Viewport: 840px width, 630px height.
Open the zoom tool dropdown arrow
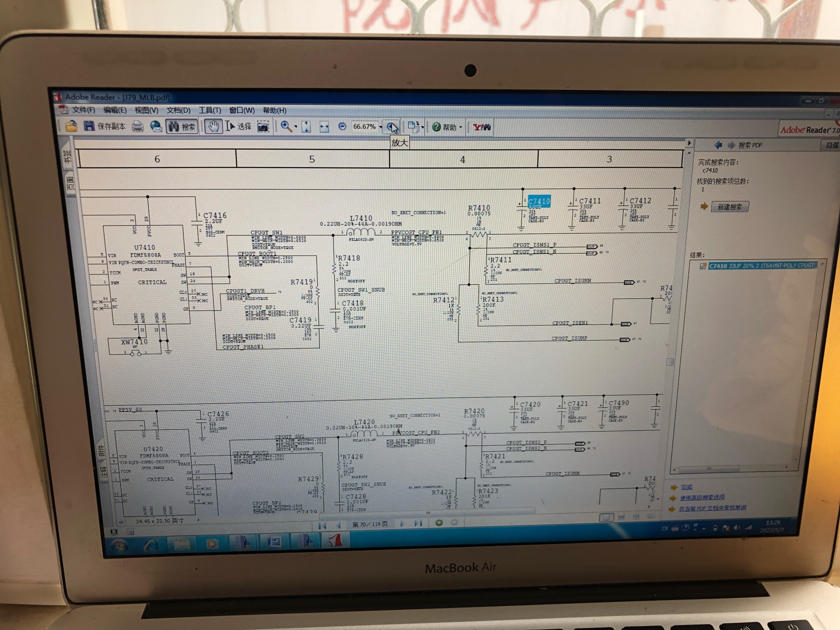pos(295,127)
